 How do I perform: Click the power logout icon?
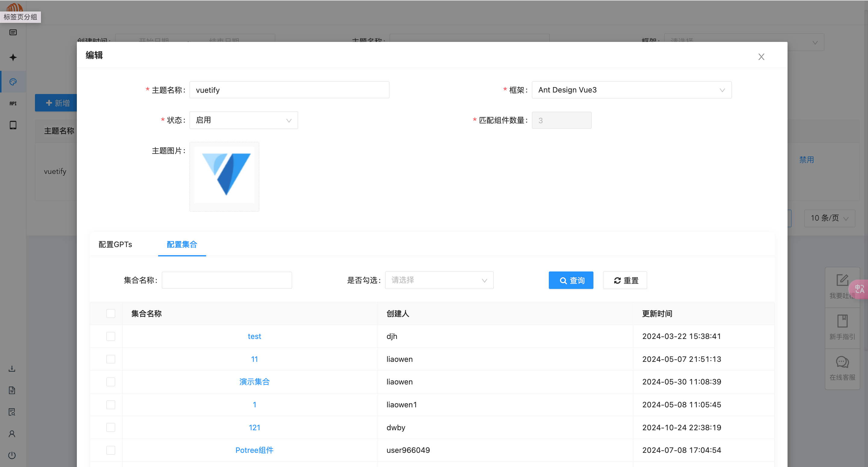coord(12,455)
